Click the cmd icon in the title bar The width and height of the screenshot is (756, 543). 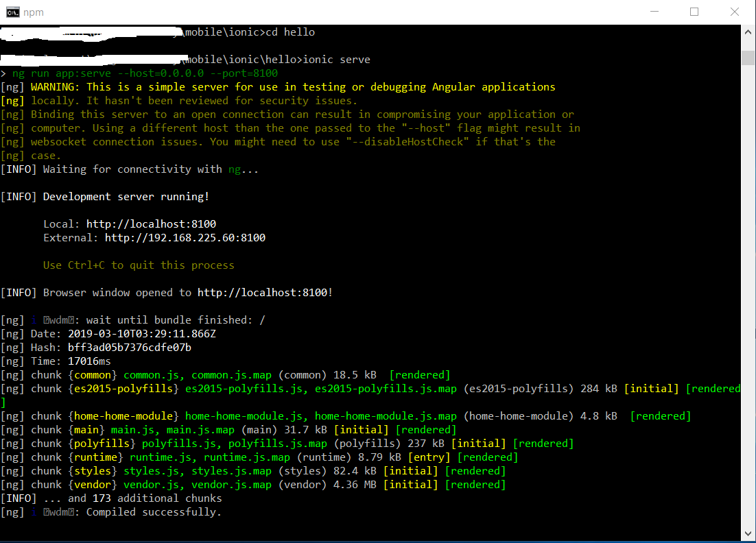click(13, 12)
